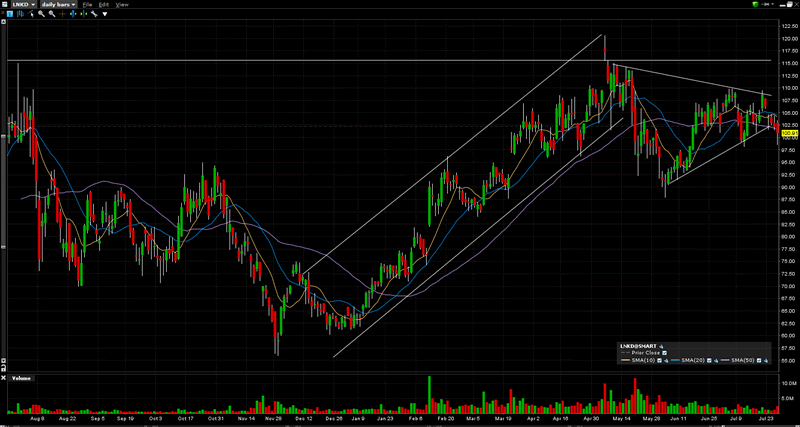
Task: Click the May 14 date axis label
Action: 621,418
